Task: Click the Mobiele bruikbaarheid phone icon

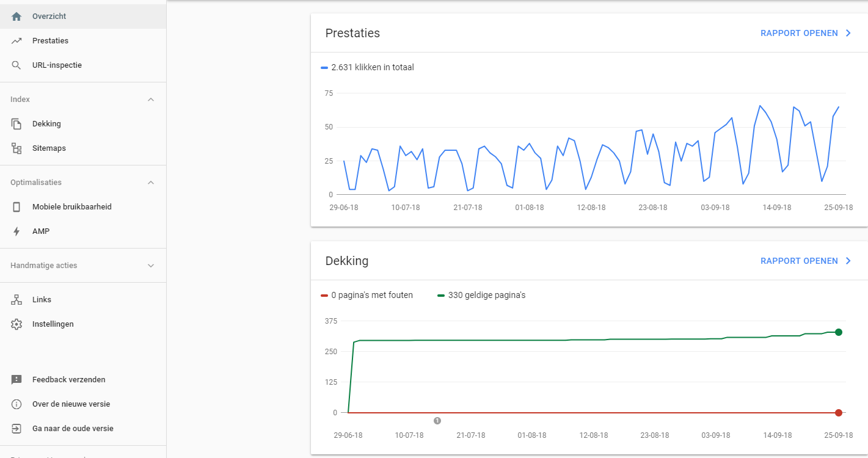Action: coord(16,207)
